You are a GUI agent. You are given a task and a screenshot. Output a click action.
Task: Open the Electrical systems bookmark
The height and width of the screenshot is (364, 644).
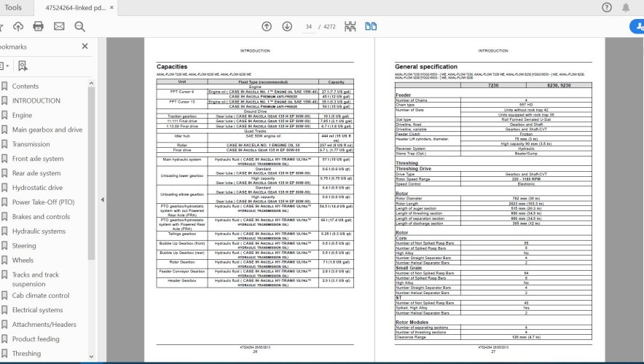(37, 310)
